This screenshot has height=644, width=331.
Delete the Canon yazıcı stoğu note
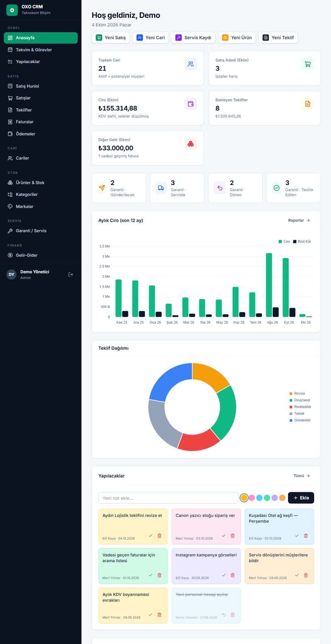(233, 536)
